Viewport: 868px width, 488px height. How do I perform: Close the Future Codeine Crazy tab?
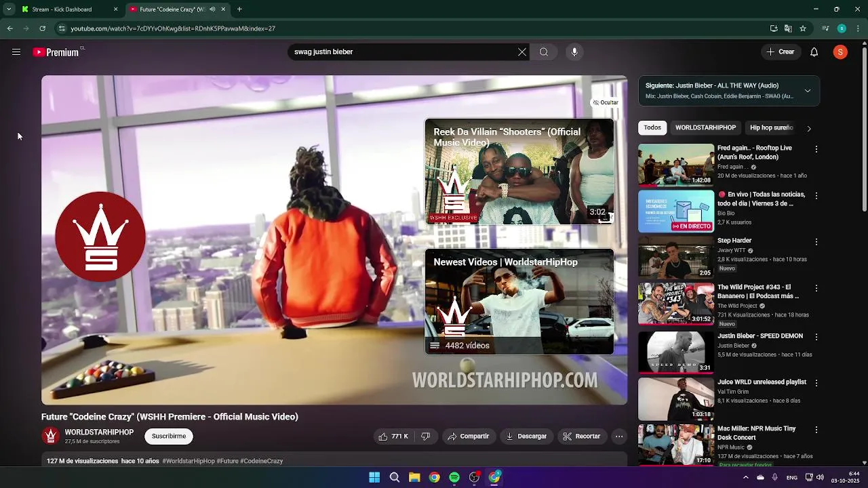tap(223, 9)
